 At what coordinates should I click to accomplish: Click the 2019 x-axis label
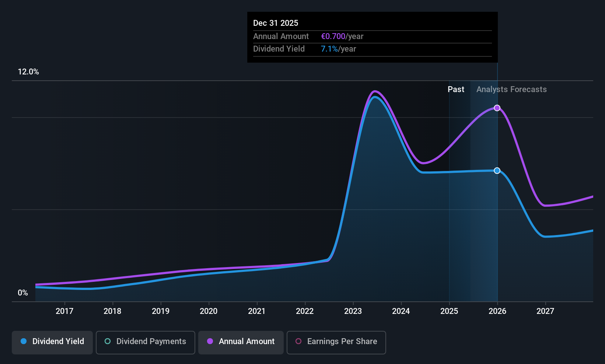point(161,311)
